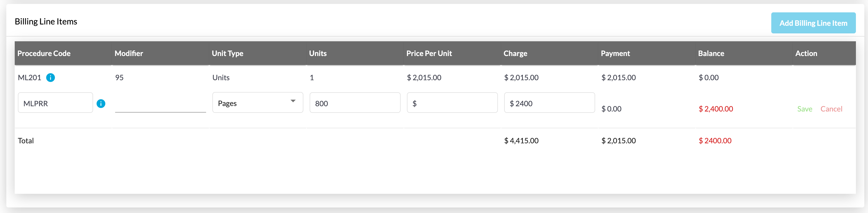868x213 pixels.
Task: Click info icon next to ML201 code
Action: click(x=50, y=78)
